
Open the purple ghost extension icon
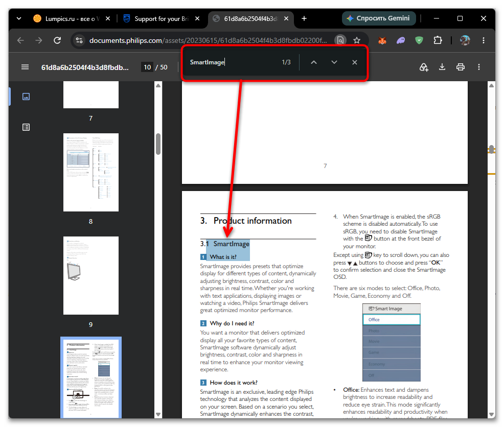pos(401,40)
